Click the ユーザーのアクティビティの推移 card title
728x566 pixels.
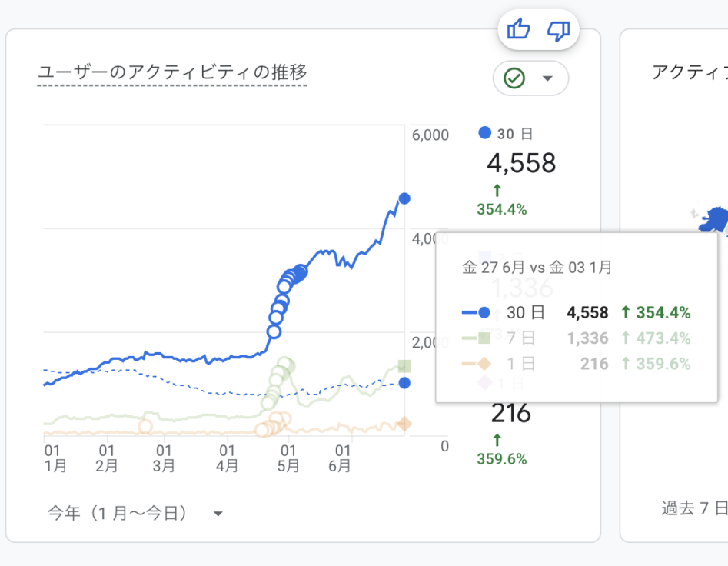tap(172, 72)
